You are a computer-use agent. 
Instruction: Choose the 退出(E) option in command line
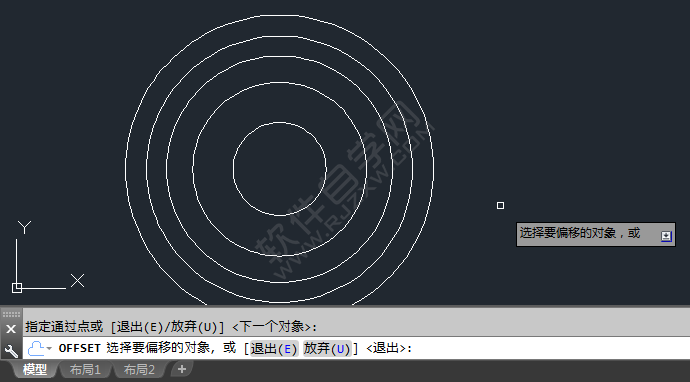tap(274, 349)
